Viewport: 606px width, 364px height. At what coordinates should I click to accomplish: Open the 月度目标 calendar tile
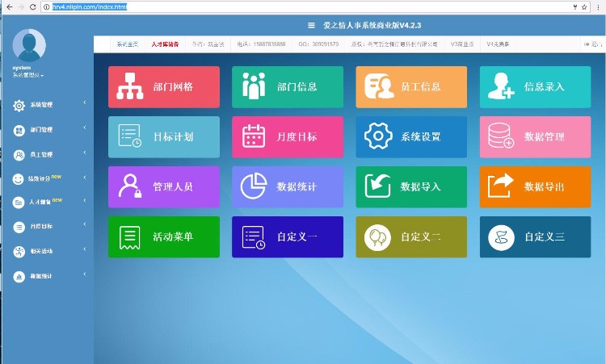point(288,136)
